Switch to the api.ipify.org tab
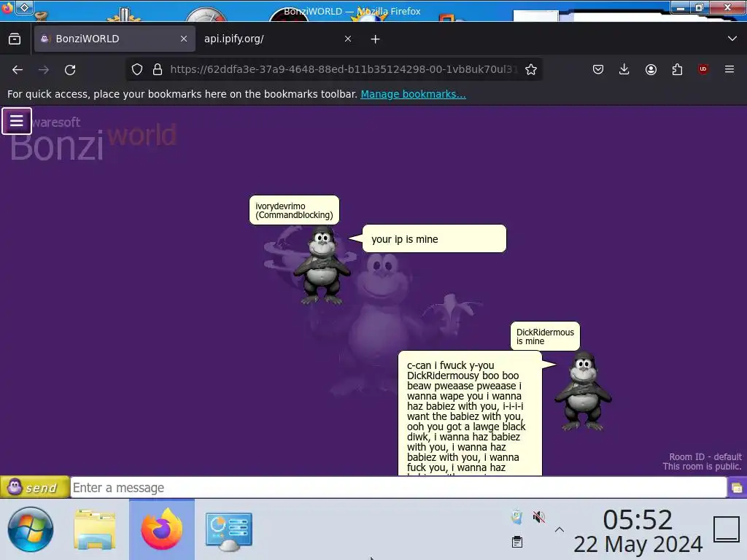Screen dimensions: 747x560 point(278,39)
